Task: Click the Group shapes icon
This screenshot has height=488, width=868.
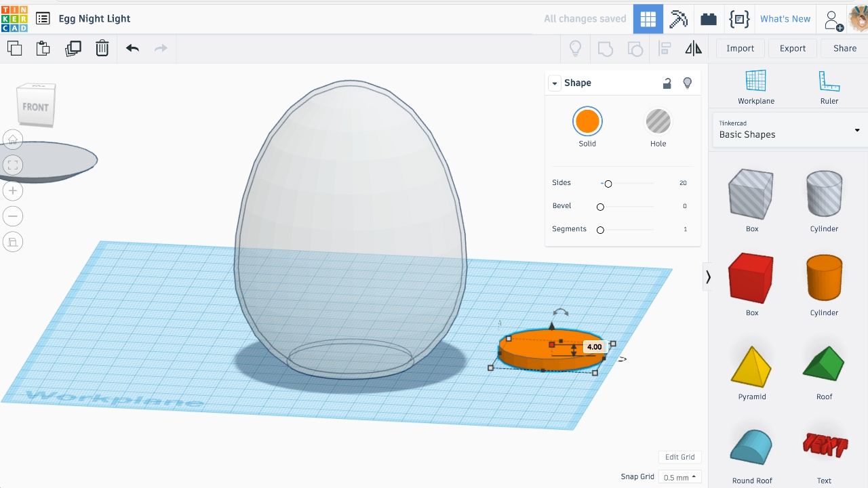Action: click(x=605, y=49)
